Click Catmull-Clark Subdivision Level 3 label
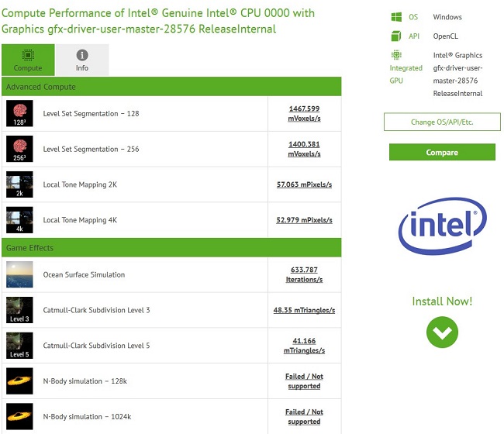504x434 pixels. (x=96, y=310)
